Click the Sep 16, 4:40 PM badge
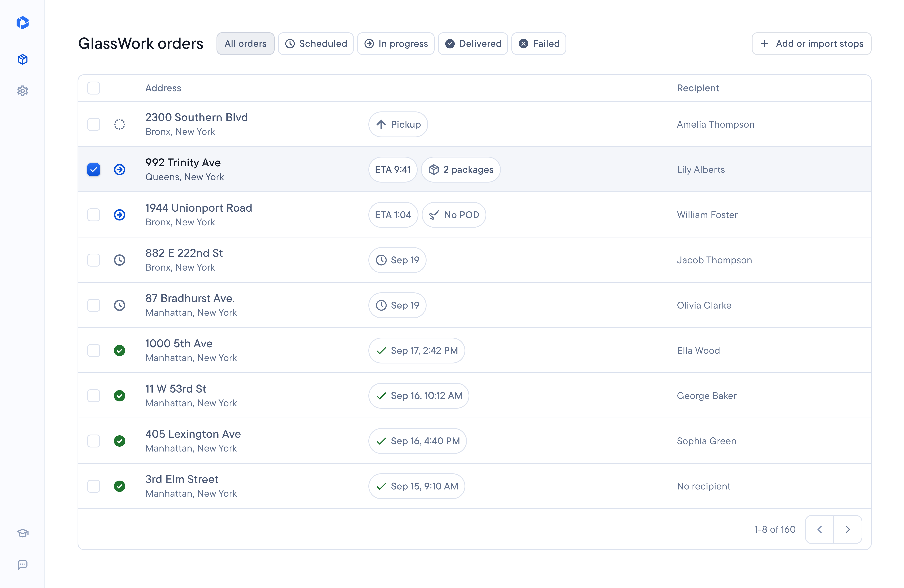904x588 pixels. click(417, 441)
